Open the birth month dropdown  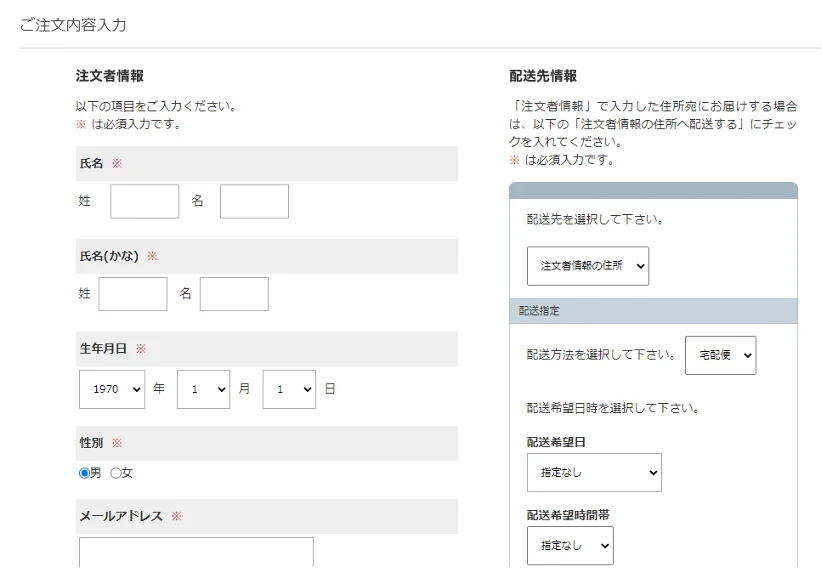[x=203, y=389]
